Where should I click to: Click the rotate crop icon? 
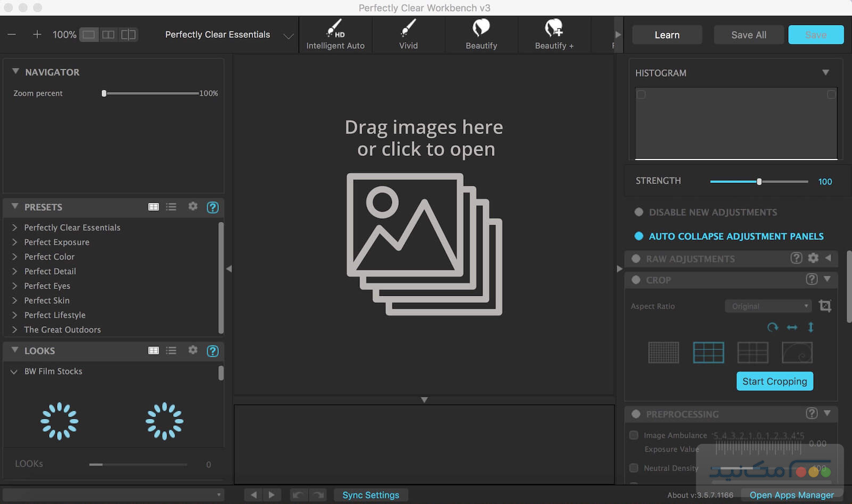pos(772,327)
